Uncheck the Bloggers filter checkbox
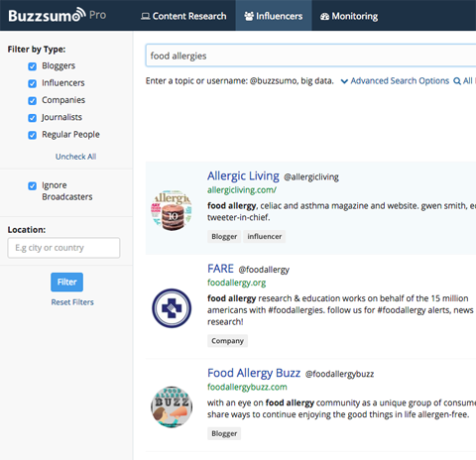 point(32,66)
